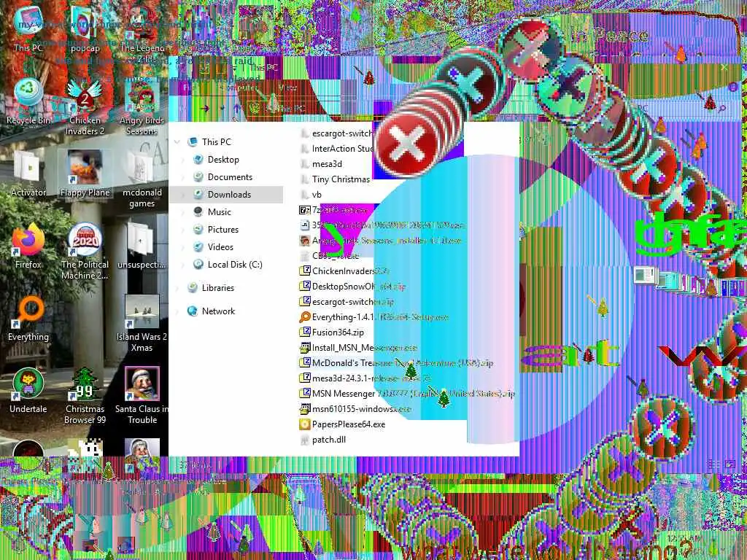Select McDonald's Treasure Land Adventure zip

point(396,363)
